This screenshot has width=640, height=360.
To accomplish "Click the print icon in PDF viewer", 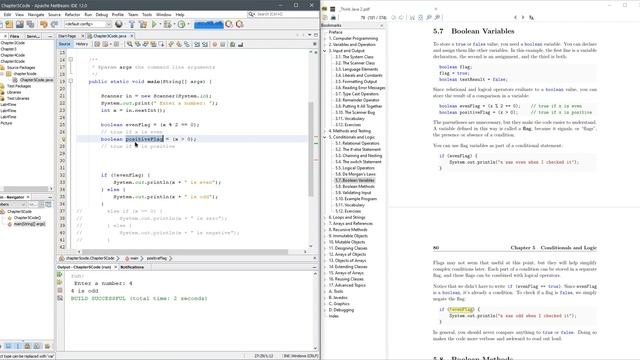I will (333, 18).
